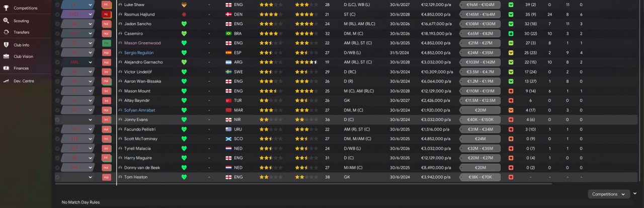Go to Scouting in the sidebar
This screenshot has height=208, width=644.
pos(21,21)
